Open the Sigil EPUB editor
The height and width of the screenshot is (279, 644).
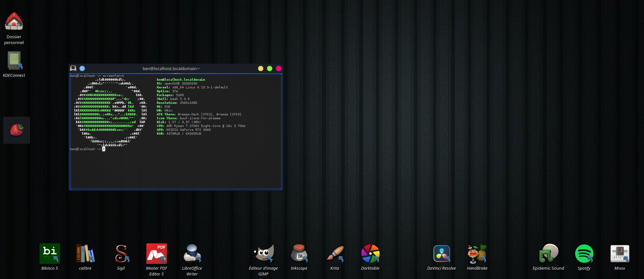[121, 254]
